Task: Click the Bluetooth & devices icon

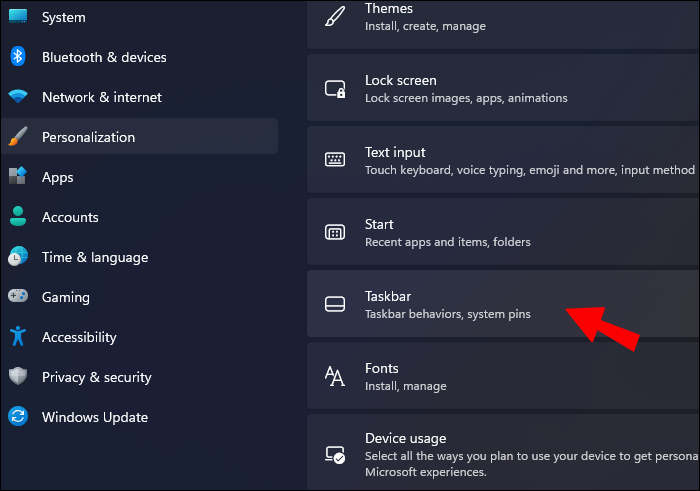Action: tap(18, 57)
